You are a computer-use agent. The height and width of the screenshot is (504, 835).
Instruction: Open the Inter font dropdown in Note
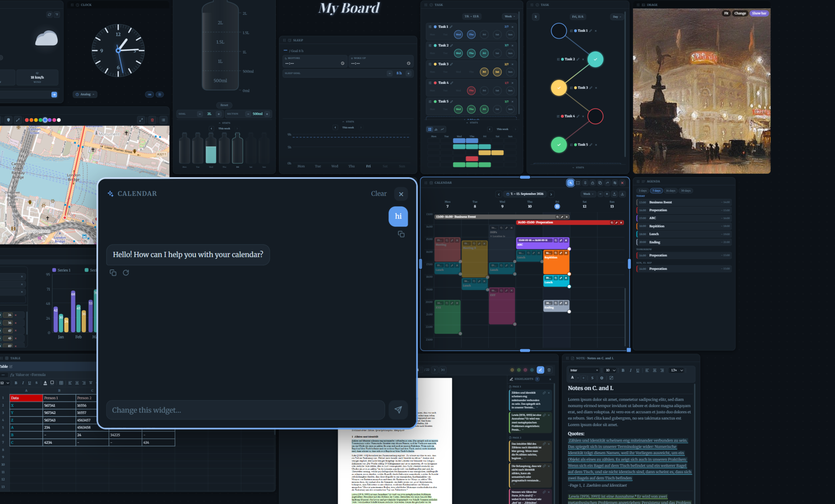(x=584, y=370)
